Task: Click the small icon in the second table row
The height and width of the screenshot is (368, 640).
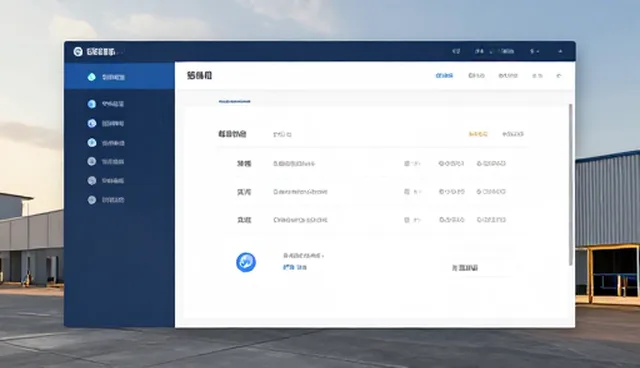Action: pyautogui.click(x=407, y=191)
